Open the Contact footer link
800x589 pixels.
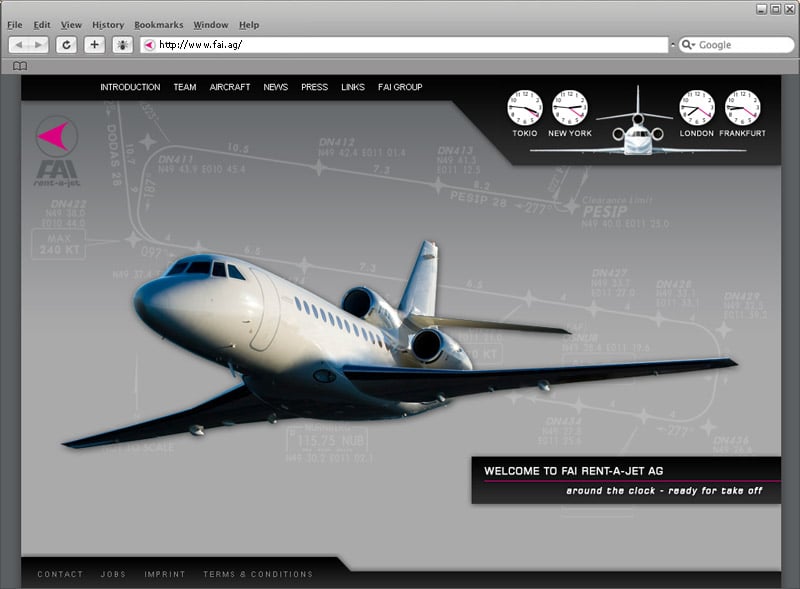(x=60, y=574)
